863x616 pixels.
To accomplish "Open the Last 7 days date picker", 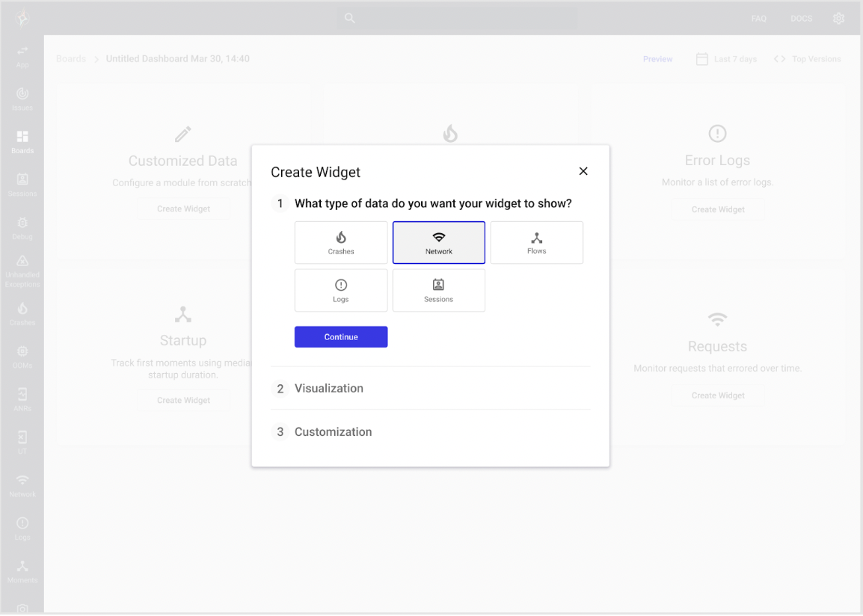I will click(726, 59).
